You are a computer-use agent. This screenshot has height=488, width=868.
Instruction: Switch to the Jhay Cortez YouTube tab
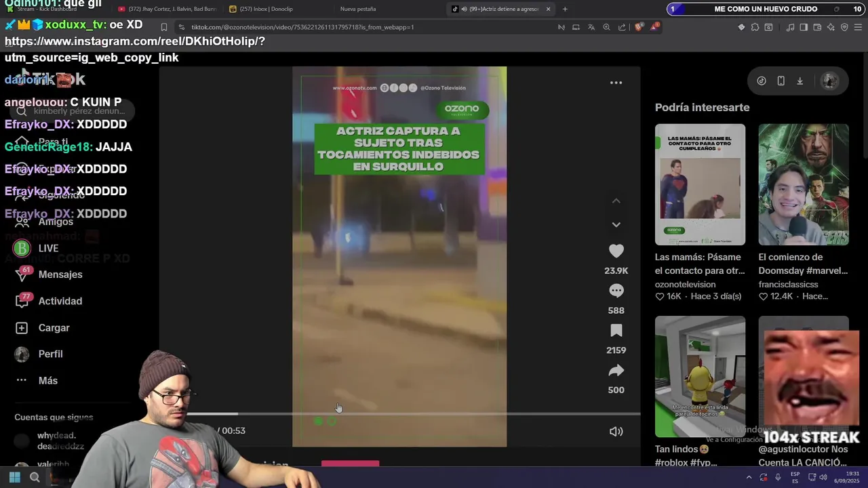click(x=166, y=9)
